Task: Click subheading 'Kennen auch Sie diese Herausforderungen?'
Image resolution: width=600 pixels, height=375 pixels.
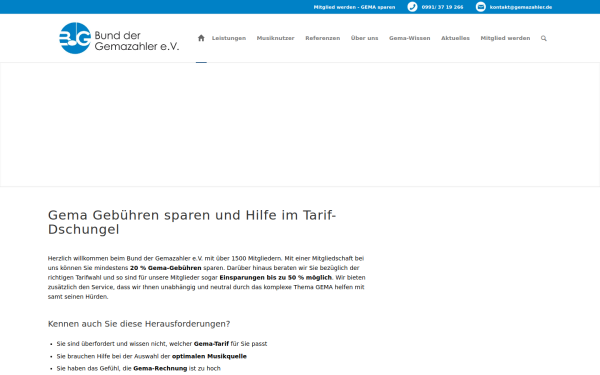Action: (139, 324)
